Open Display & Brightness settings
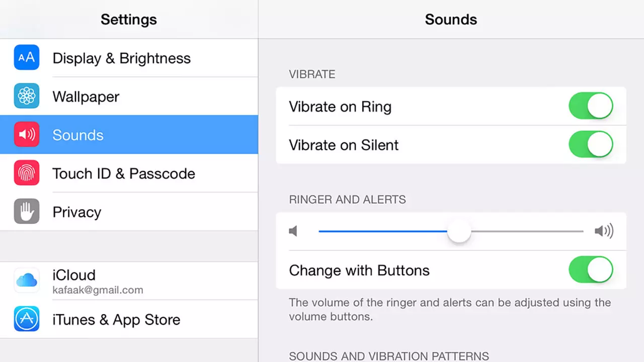 (x=129, y=58)
